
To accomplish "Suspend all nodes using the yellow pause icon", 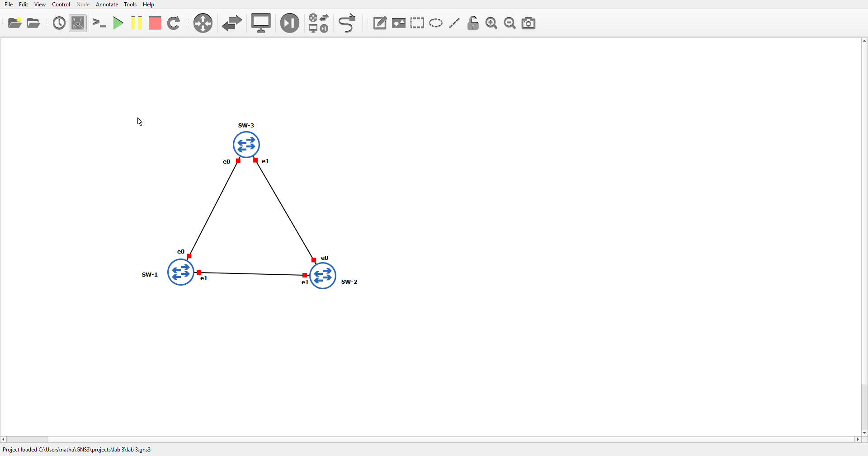I will coord(136,23).
